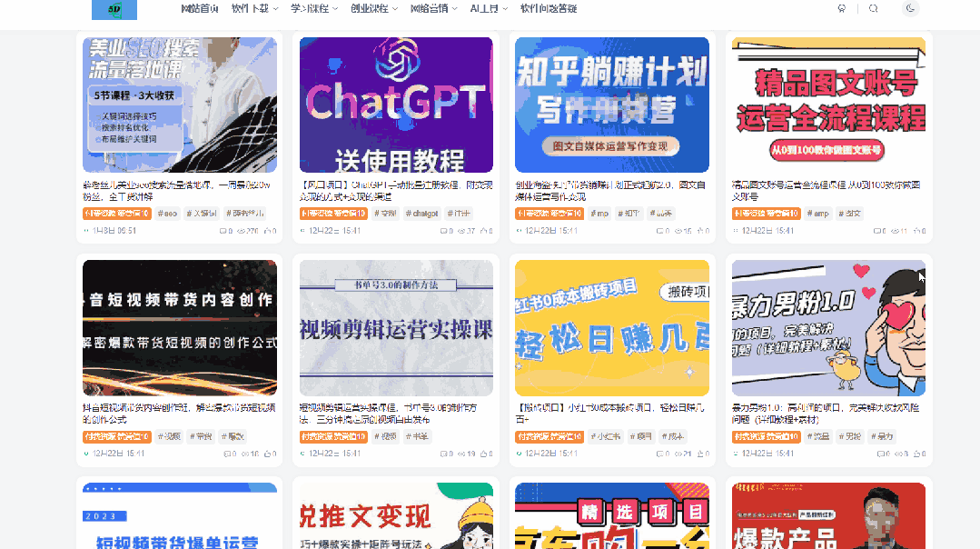
Task: Like the 视频剪辑运营 post thumbs-up icon
Action: point(486,454)
